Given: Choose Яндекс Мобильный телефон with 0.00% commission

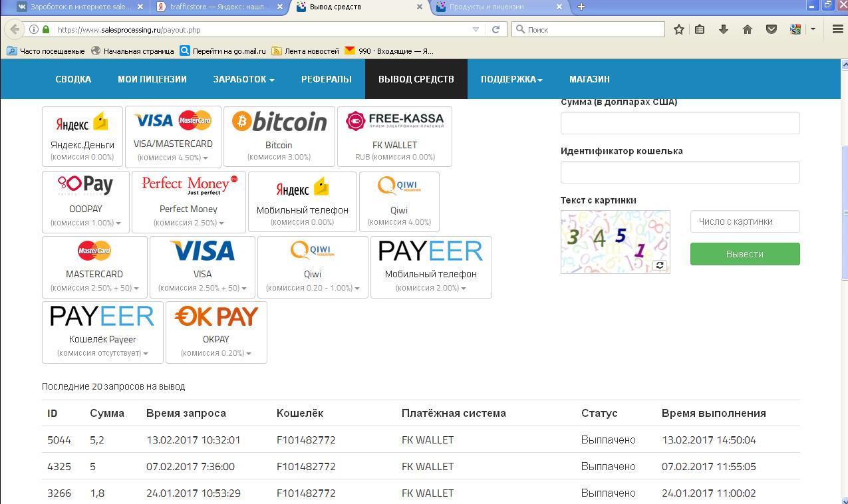Looking at the screenshot, I should pyautogui.click(x=303, y=203).
